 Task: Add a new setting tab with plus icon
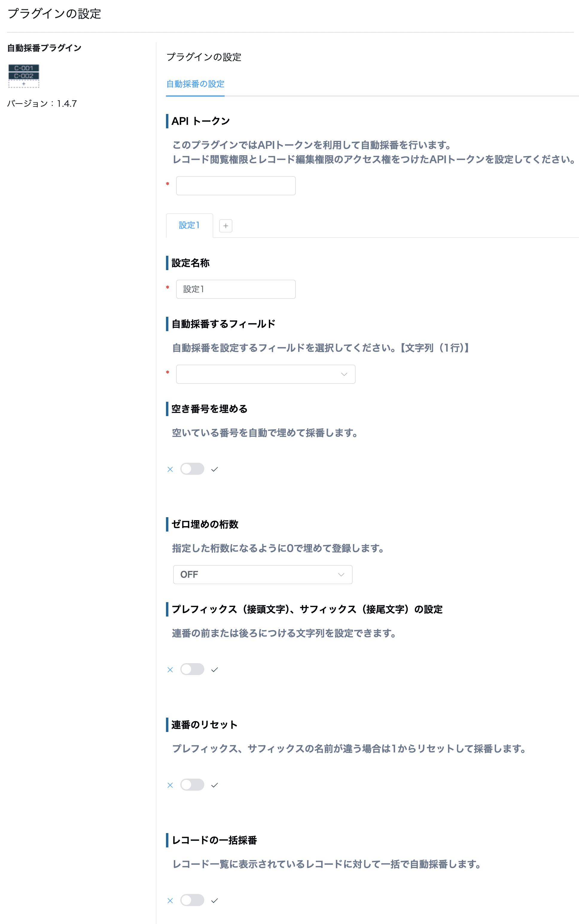pyautogui.click(x=225, y=226)
